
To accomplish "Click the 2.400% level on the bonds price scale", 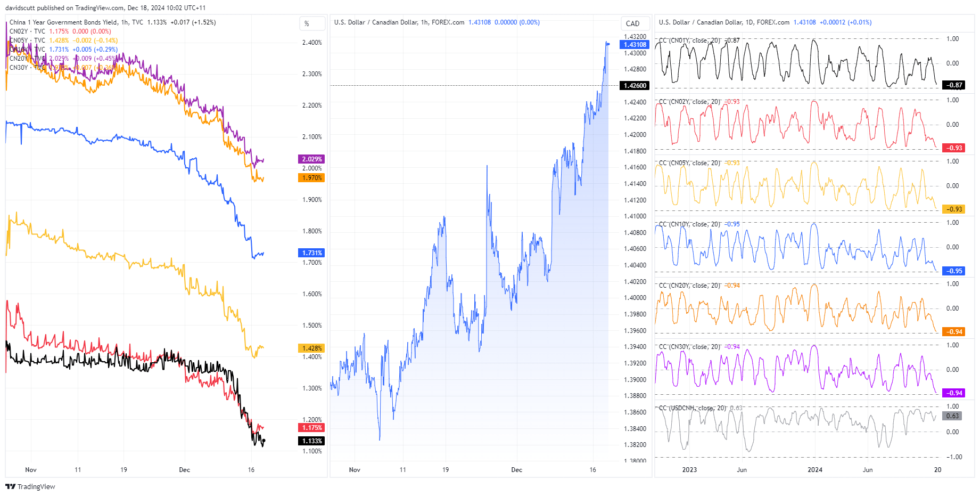I will (x=312, y=43).
